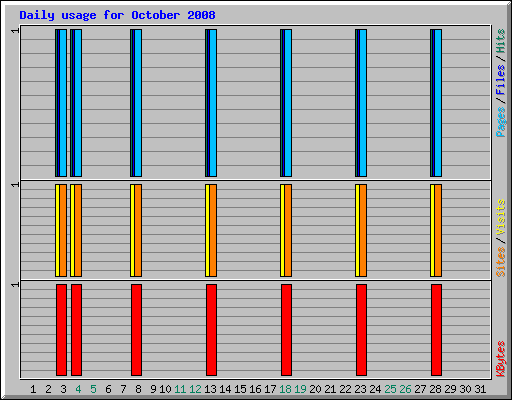Click day label 2 on the axis
This screenshot has width=512, height=400.
48,389
